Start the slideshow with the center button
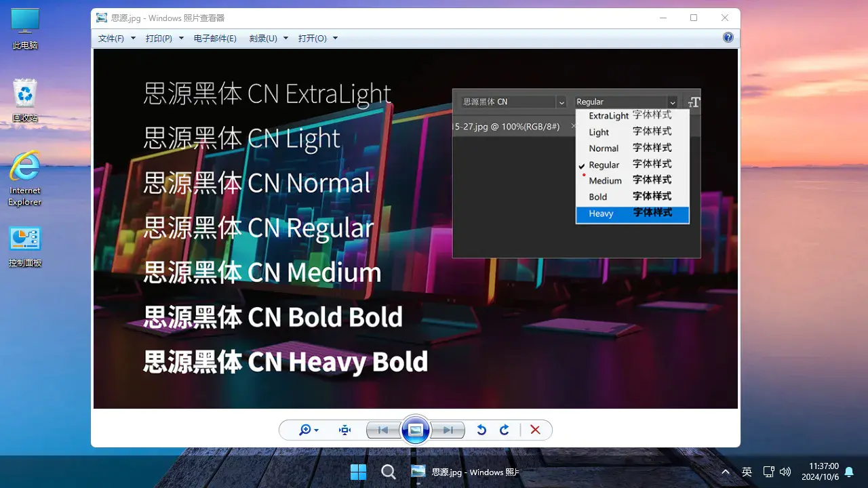868x488 pixels. 416,430
